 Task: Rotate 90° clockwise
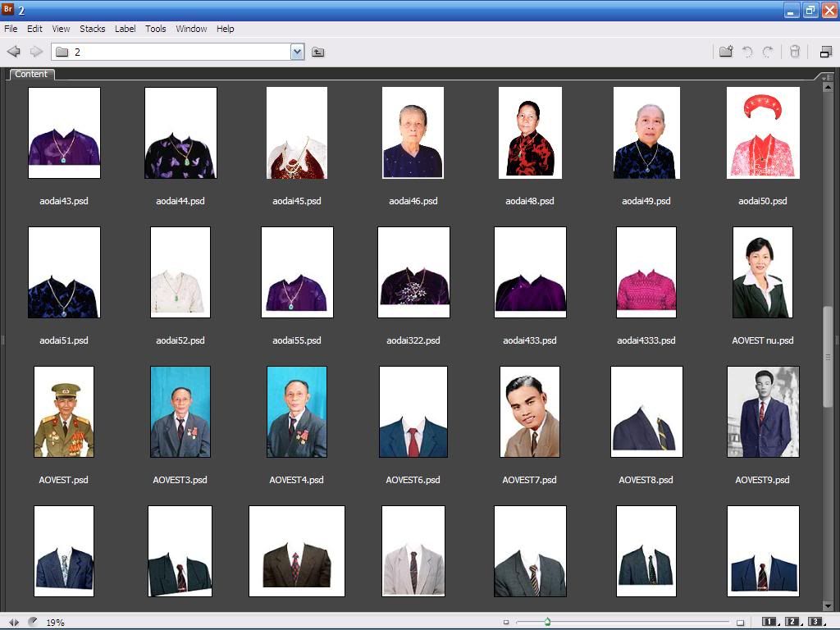[x=768, y=52]
